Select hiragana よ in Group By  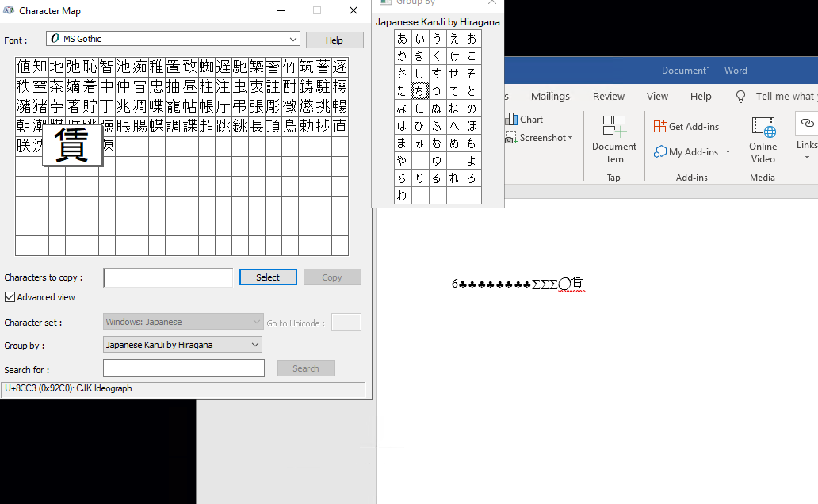pos(472,161)
